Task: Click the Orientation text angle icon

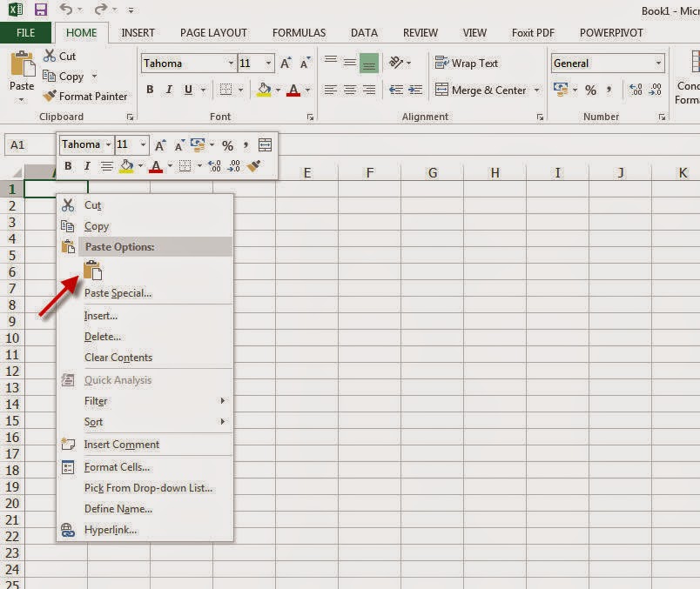Action: click(x=396, y=63)
